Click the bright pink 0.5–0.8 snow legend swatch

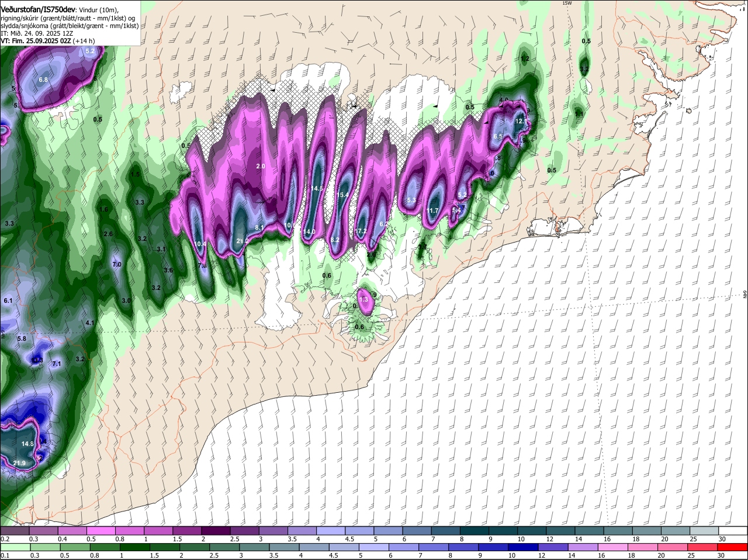point(101,530)
